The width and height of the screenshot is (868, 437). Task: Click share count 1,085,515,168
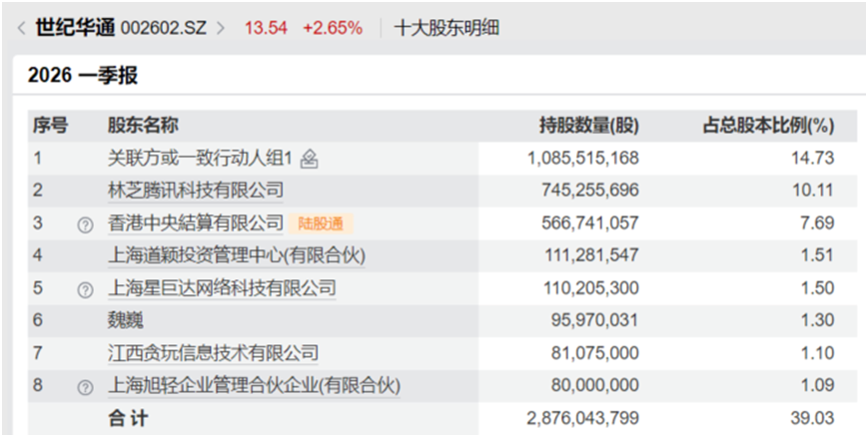click(x=583, y=159)
